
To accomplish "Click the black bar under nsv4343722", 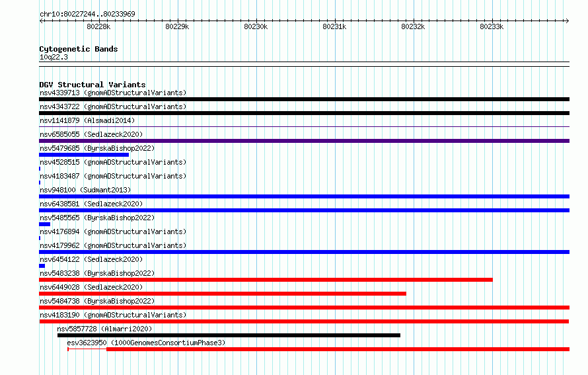I will pos(304,113).
